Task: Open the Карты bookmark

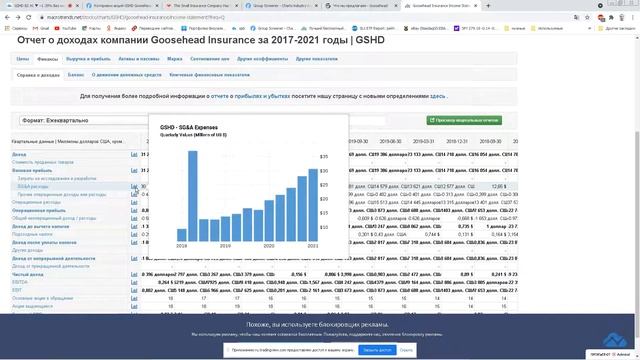Action: [x=91, y=28]
